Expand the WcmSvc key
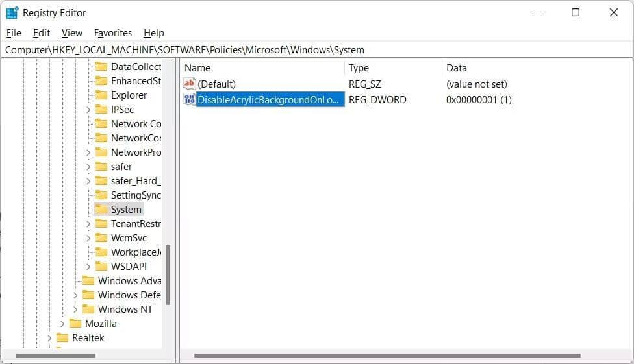Viewport: 634px width, 364px height. [x=88, y=238]
